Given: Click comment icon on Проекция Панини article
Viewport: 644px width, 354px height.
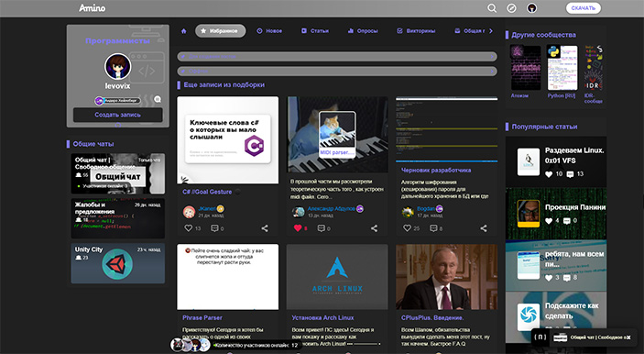Looking at the screenshot, I should tap(567, 221).
